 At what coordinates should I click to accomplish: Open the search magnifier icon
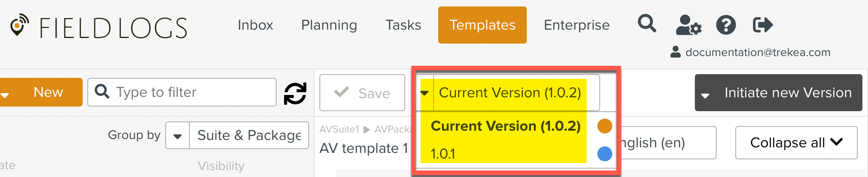(x=647, y=24)
